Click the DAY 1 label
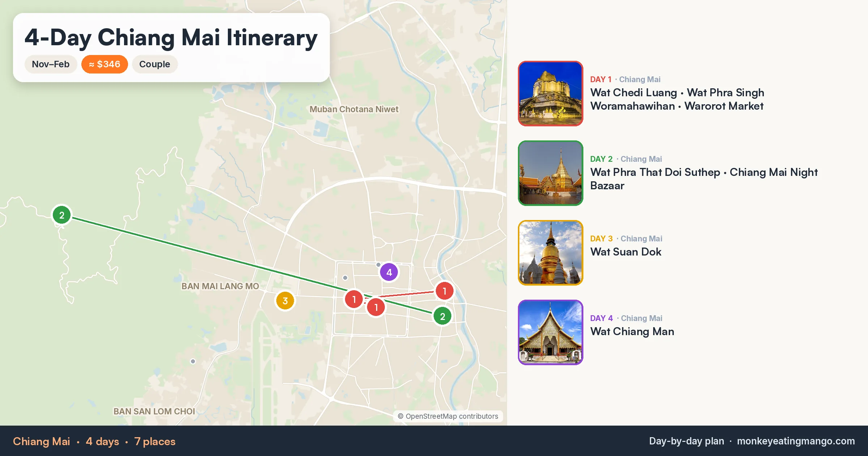Viewport: 868px width, 456px height. point(601,79)
